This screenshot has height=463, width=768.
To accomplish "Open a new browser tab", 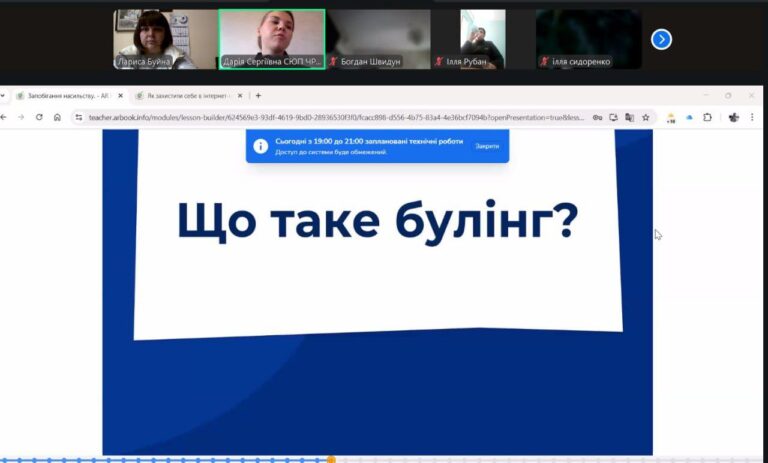I will pos(258,96).
